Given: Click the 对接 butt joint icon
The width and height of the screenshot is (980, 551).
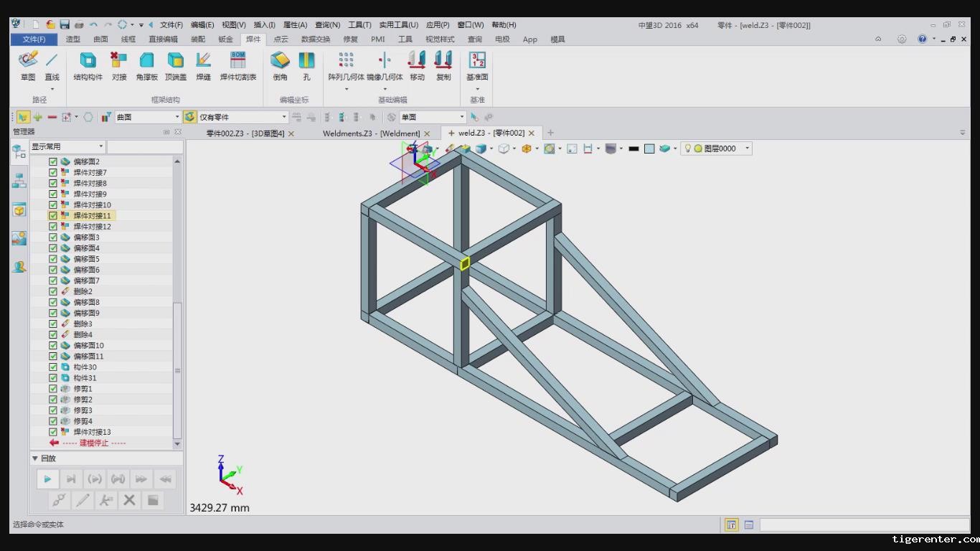Looking at the screenshot, I should click(x=119, y=65).
